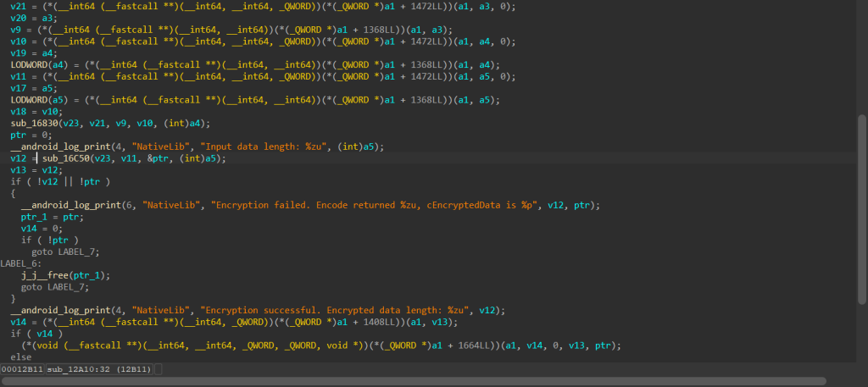This screenshot has width=868, height=387.
Task: Click variable v9 at the start of its assignment line
Action: 15,30
